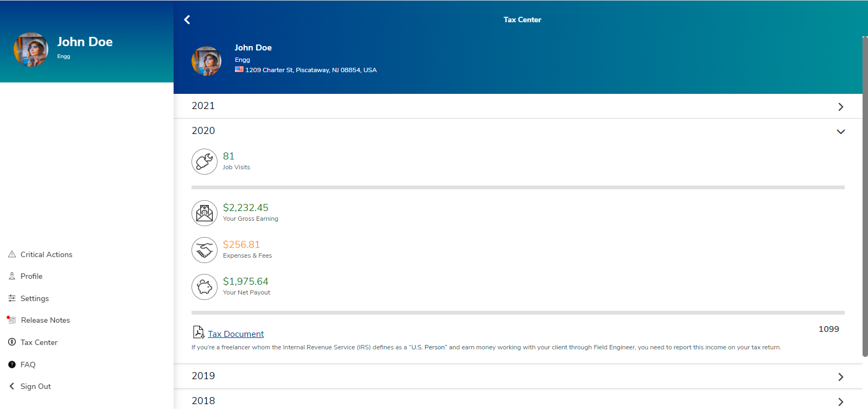Click the $2,232.45 gross earning amount
The height and width of the screenshot is (409, 868).
246,208
